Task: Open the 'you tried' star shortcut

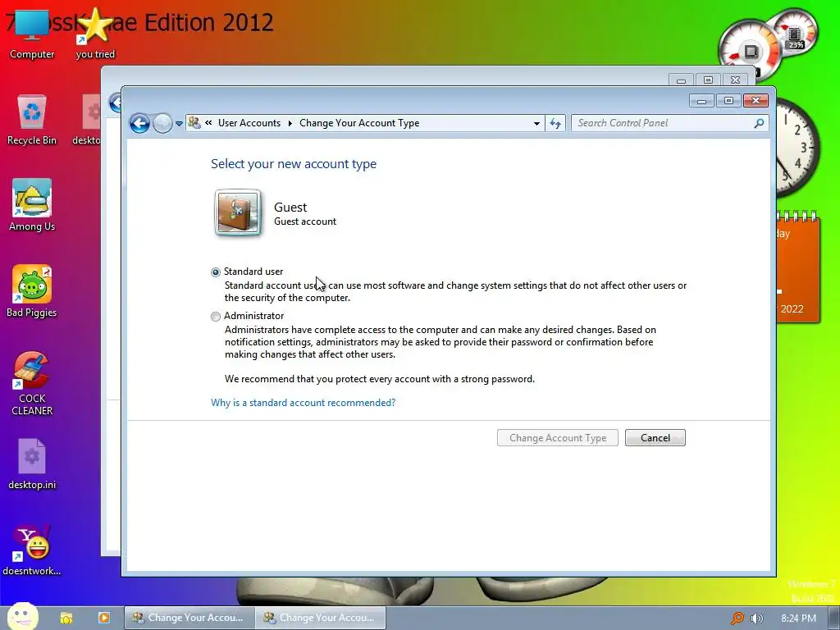Action: 95,33
